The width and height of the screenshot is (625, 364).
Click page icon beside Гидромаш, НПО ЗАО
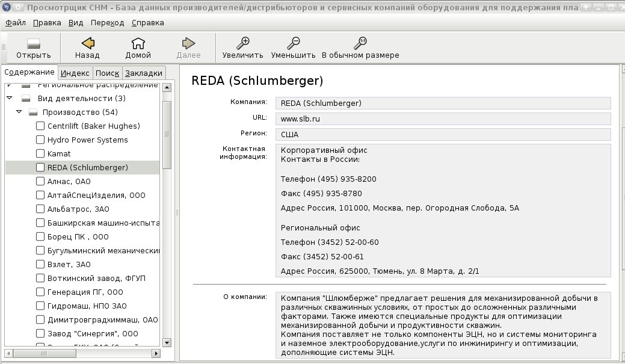[x=40, y=306]
